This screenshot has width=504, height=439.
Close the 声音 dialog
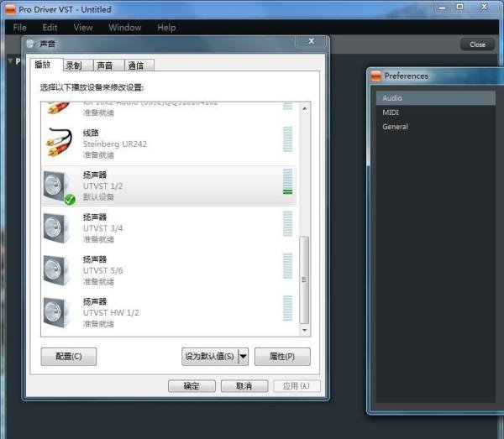click(x=311, y=41)
